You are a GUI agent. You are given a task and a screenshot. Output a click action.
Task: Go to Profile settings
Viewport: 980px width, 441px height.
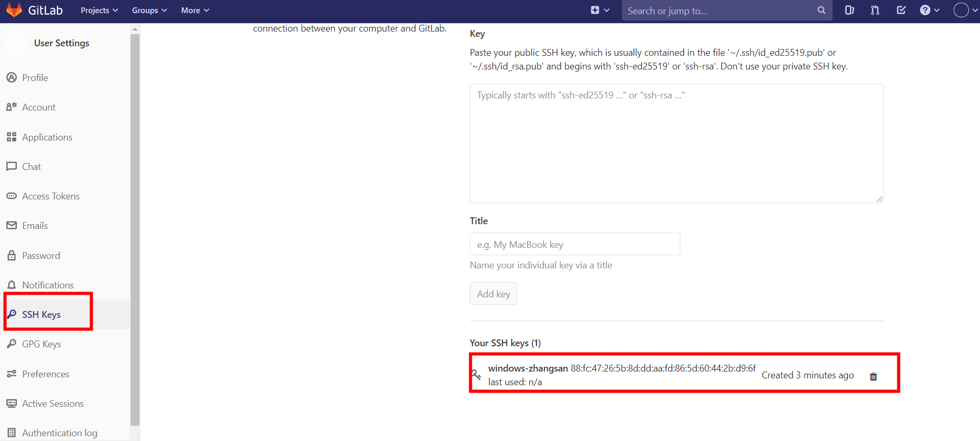pos(35,78)
